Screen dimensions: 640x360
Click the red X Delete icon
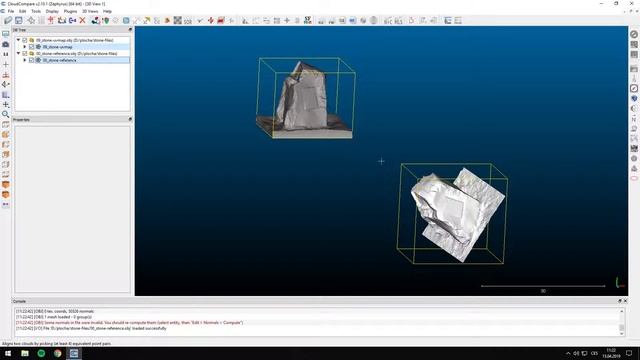82,20
